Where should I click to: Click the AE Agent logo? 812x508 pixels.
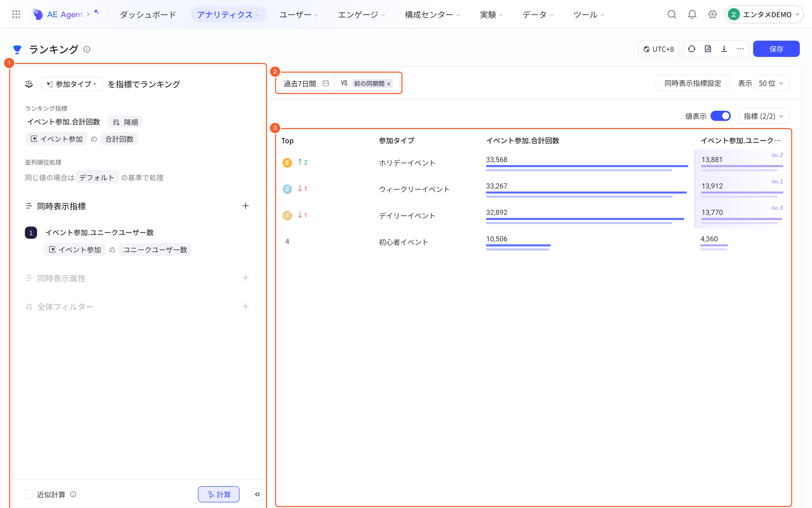click(x=57, y=14)
